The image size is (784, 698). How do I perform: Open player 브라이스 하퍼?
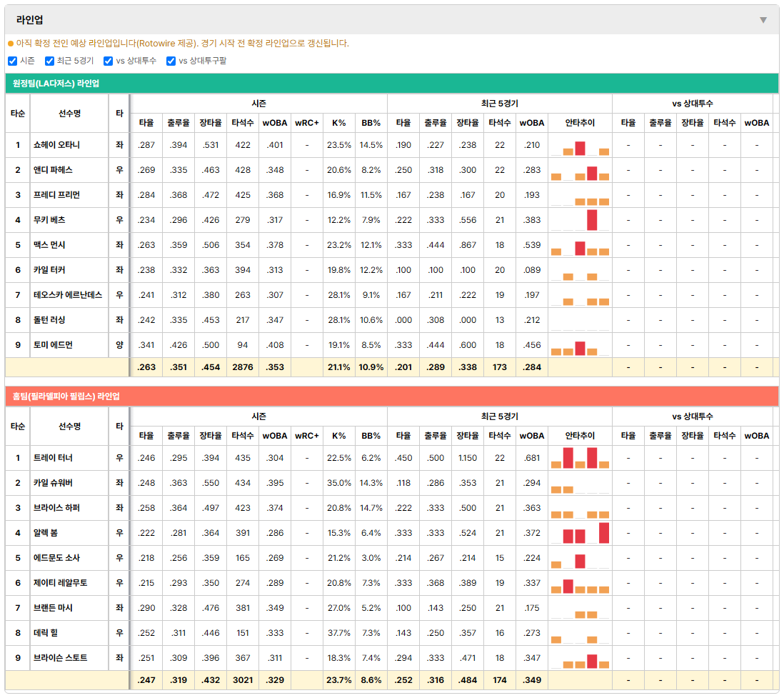pyautogui.click(x=56, y=508)
